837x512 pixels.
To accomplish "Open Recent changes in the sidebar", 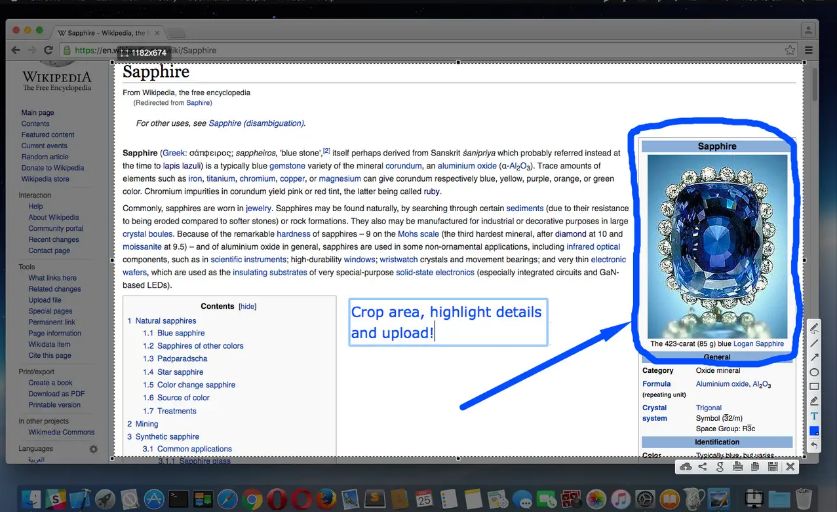I will click(53, 240).
